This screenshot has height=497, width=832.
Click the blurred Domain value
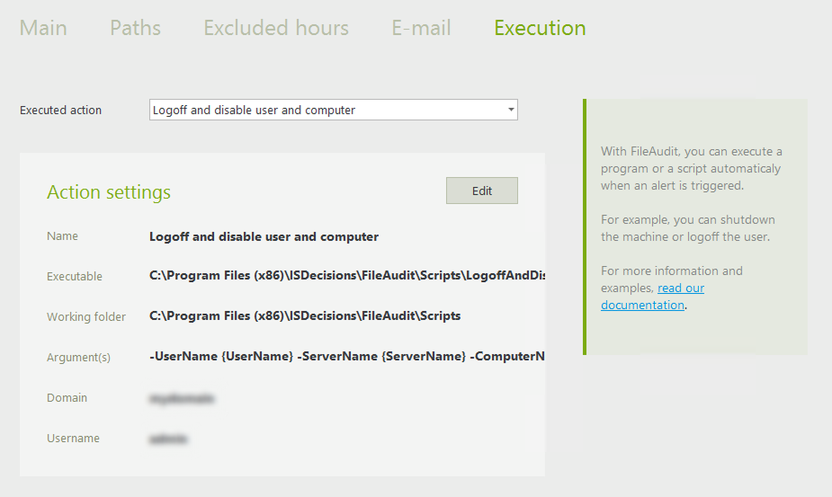point(182,398)
